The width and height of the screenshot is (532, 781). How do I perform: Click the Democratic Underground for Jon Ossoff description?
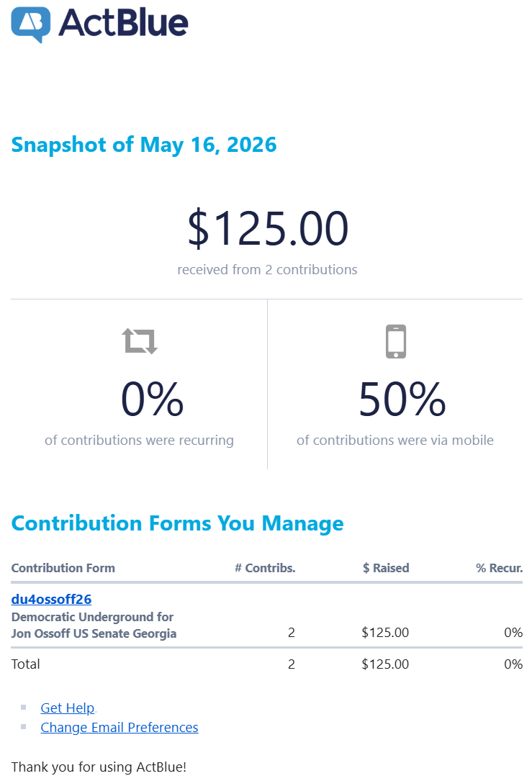tap(94, 625)
